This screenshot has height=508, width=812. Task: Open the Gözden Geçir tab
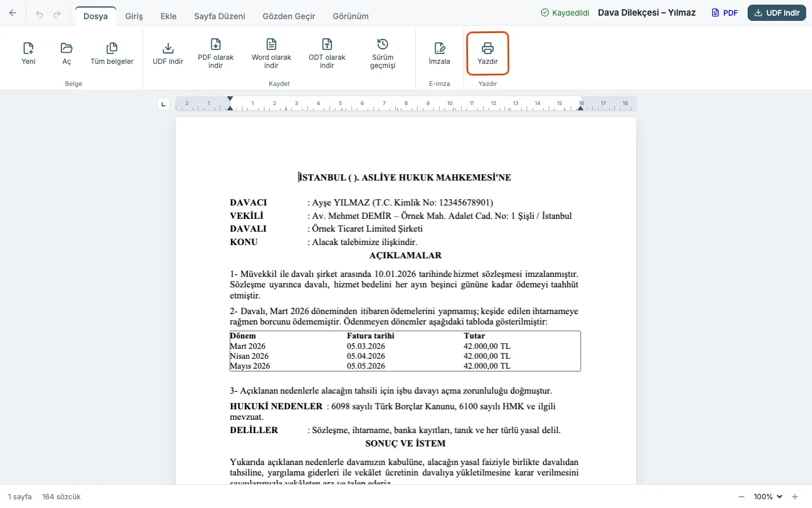[289, 16]
